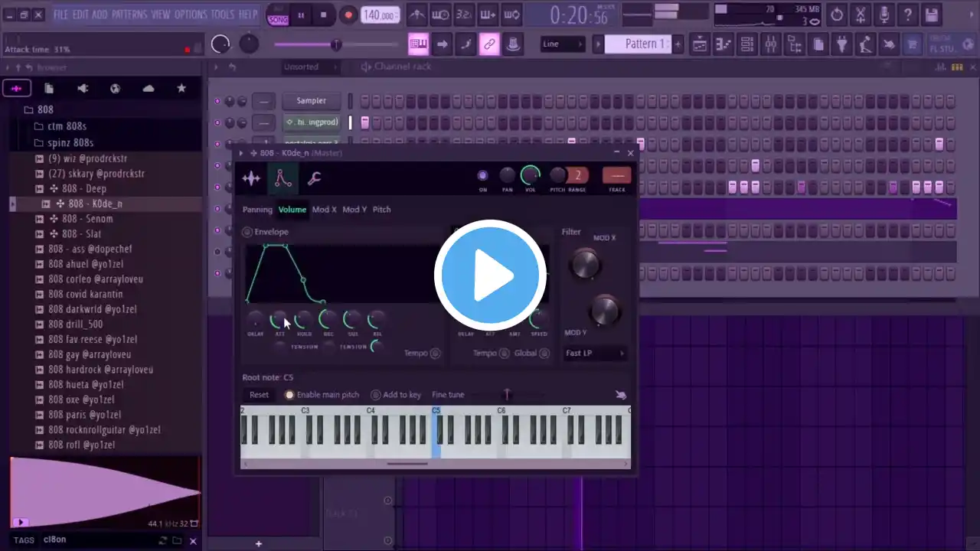This screenshot has width=980, height=551.
Task: Open the FILE menu
Action: (x=60, y=15)
